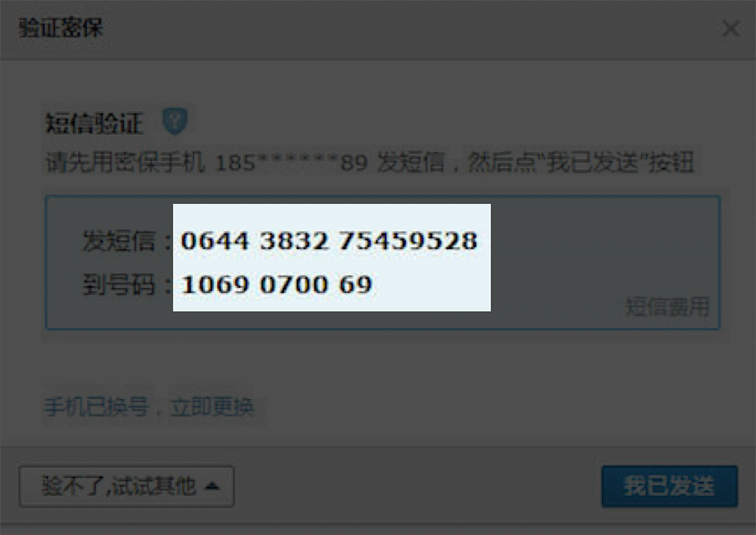Expand the 验不了,试试其他 dropdown
The width and height of the screenshot is (756, 535).
[127, 486]
